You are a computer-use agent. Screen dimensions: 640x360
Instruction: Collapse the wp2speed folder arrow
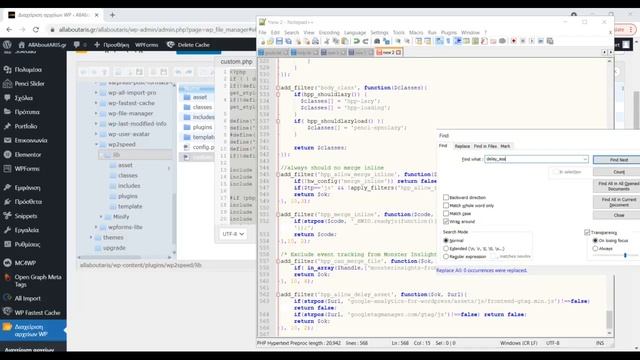click(x=96, y=144)
